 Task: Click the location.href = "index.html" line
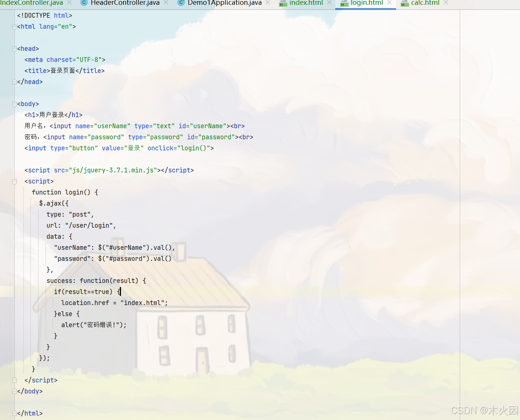pos(114,303)
